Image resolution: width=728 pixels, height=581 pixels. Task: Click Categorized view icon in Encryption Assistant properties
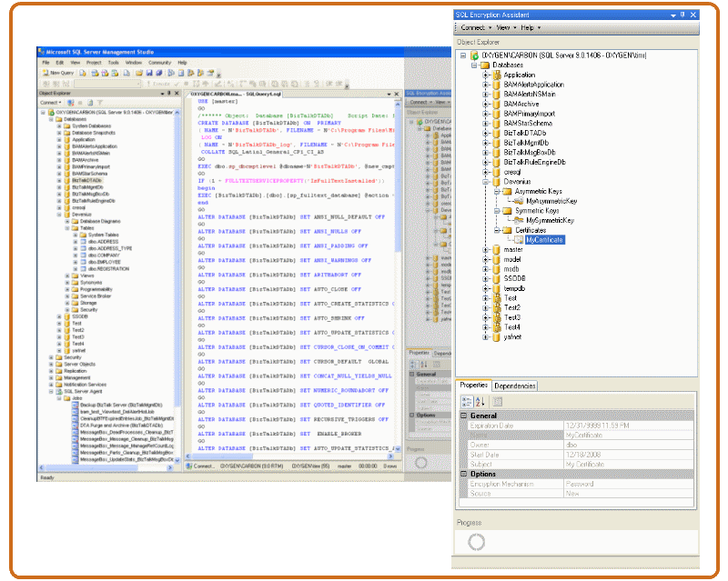click(x=467, y=401)
